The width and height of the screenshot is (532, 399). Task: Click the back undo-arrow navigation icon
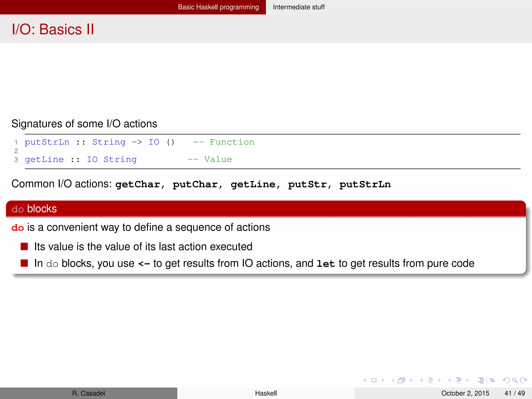pos(506,380)
